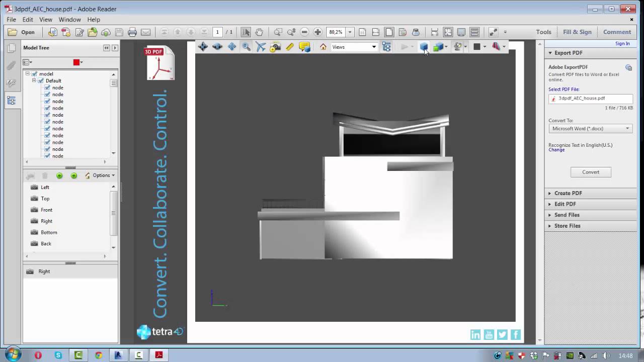
Task: Collapse the Default tree node
Action: tap(34, 80)
